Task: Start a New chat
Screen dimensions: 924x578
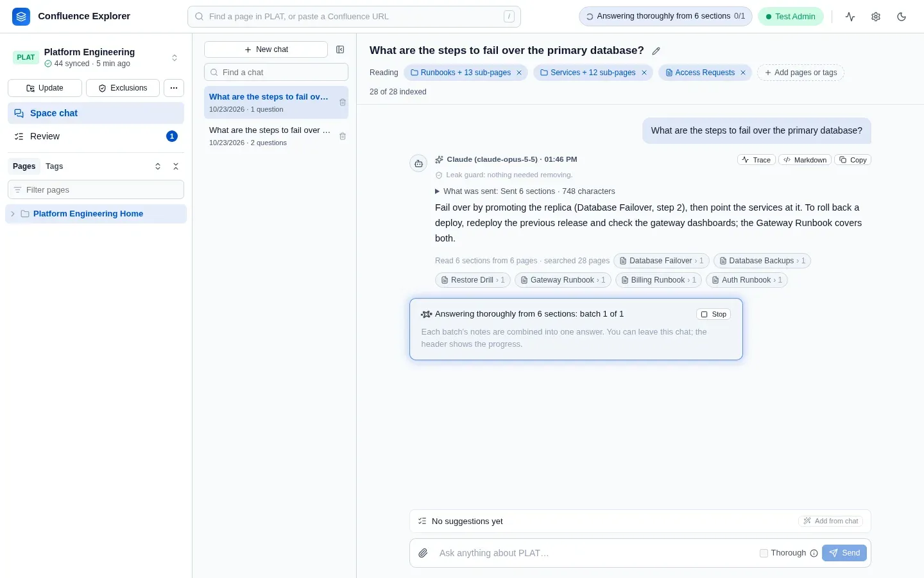Action: [266, 49]
